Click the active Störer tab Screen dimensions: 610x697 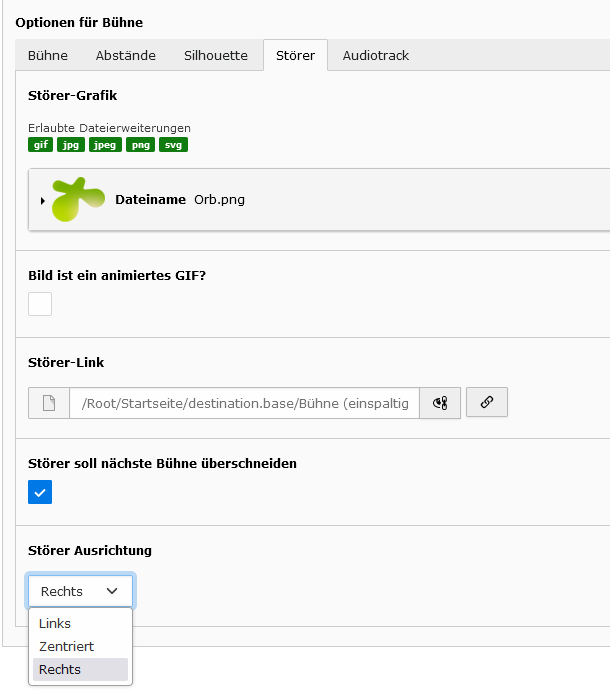pos(296,56)
